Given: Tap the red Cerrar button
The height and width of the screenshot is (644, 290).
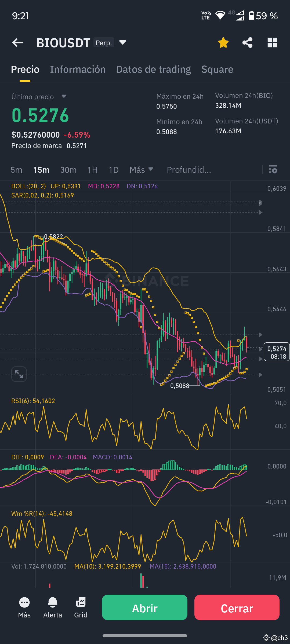Looking at the screenshot, I should (x=237, y=607).
